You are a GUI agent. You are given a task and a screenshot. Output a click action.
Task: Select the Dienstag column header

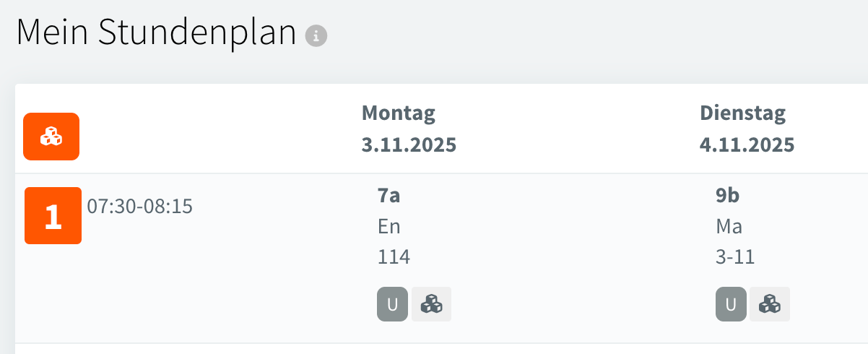pyautogui.click(x=742, y=113)
